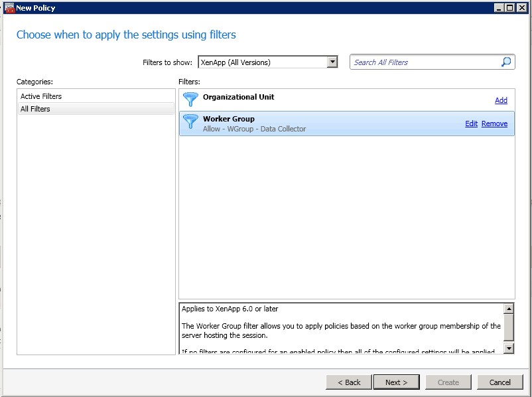Open the Filters to show dropdown
Image resolution: width=532 pixels, height=397 pixels.
point(332,62)
